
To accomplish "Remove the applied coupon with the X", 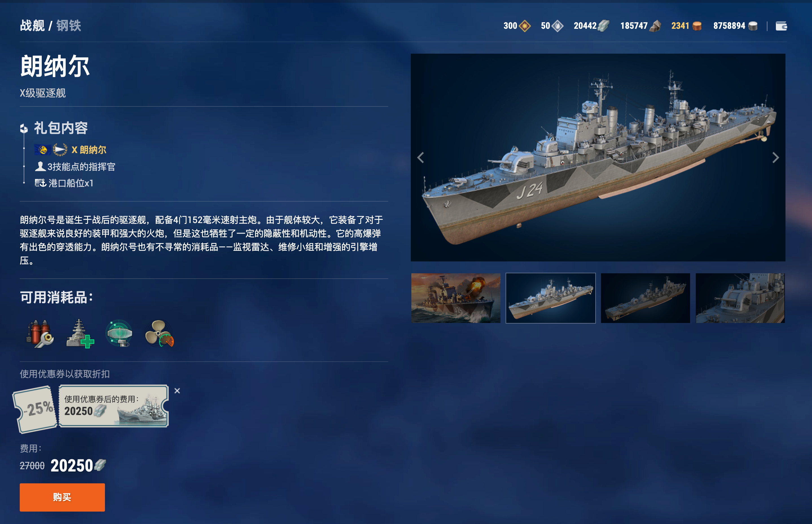I will (x=177, y=391).
